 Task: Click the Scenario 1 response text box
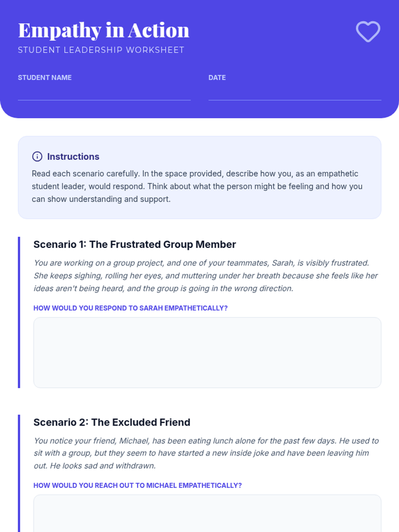pyautogui.click(x=207, y=352)
